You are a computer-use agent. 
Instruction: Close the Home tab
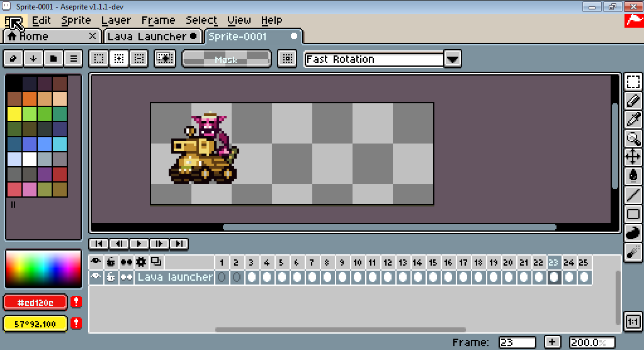pos(93,36)
